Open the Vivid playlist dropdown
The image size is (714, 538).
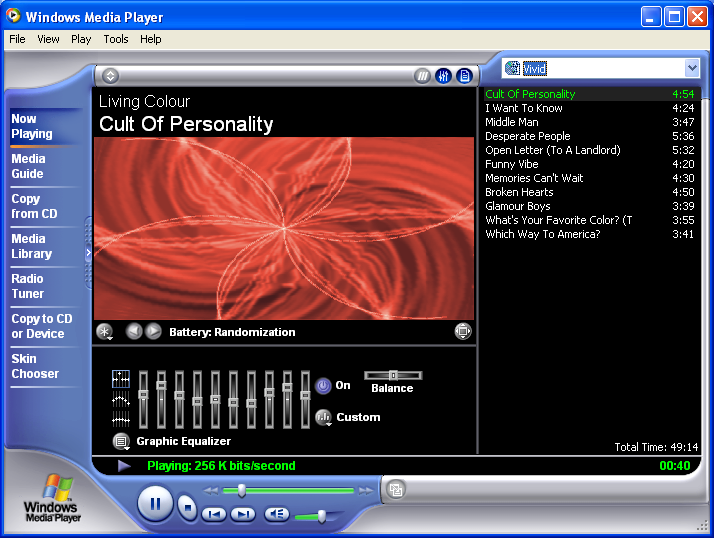692,68
